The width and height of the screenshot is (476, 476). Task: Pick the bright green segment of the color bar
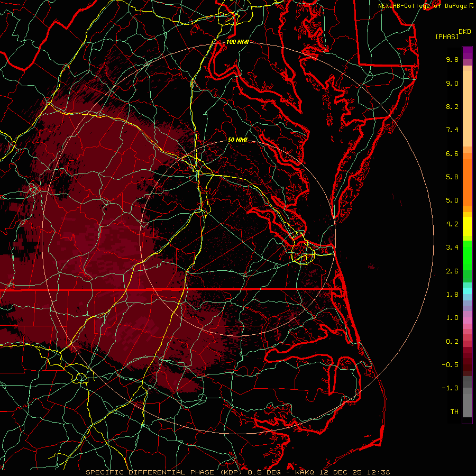pos(467,257)
